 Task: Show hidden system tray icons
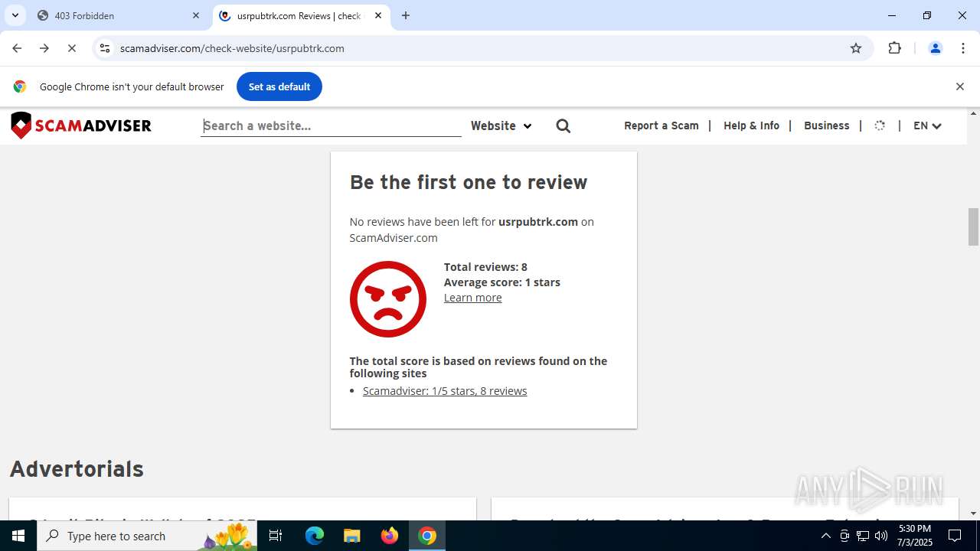(x=825, y=536)
